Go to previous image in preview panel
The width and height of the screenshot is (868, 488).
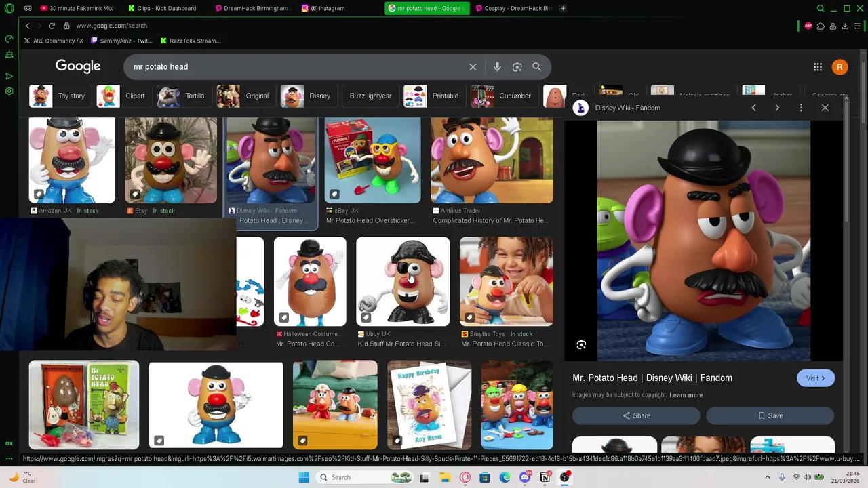[x=753, y=108]
